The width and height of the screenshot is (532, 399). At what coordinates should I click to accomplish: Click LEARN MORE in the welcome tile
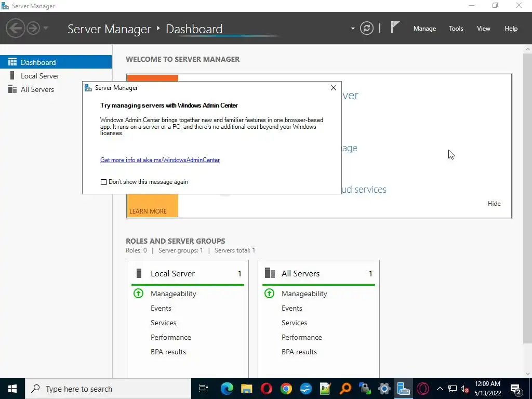coord(148,211)
